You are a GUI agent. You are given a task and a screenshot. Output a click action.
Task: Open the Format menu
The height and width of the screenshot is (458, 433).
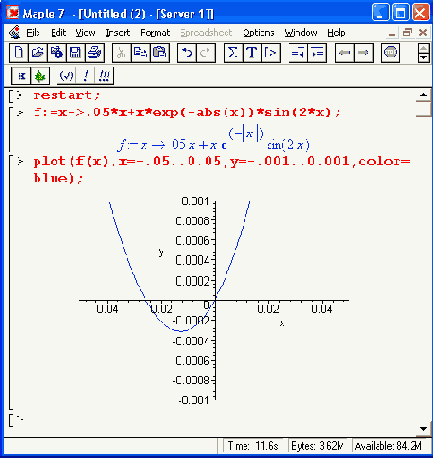[x=155, y=33]
